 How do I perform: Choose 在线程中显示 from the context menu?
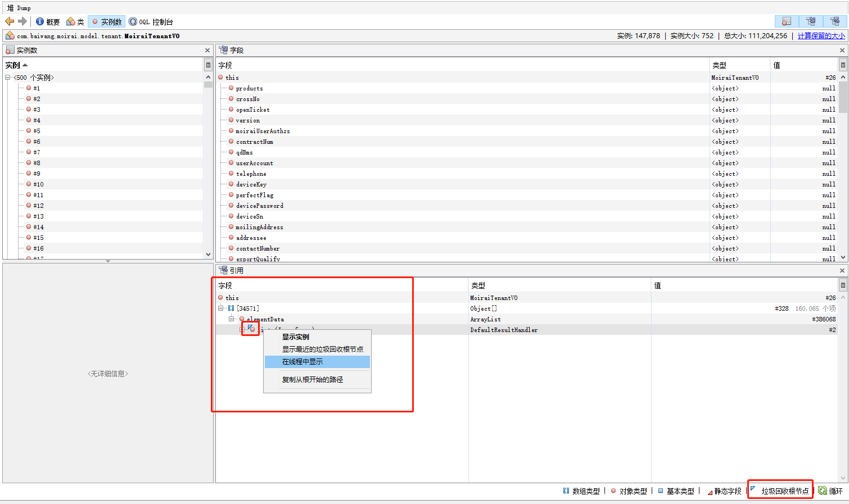[302, 362]
